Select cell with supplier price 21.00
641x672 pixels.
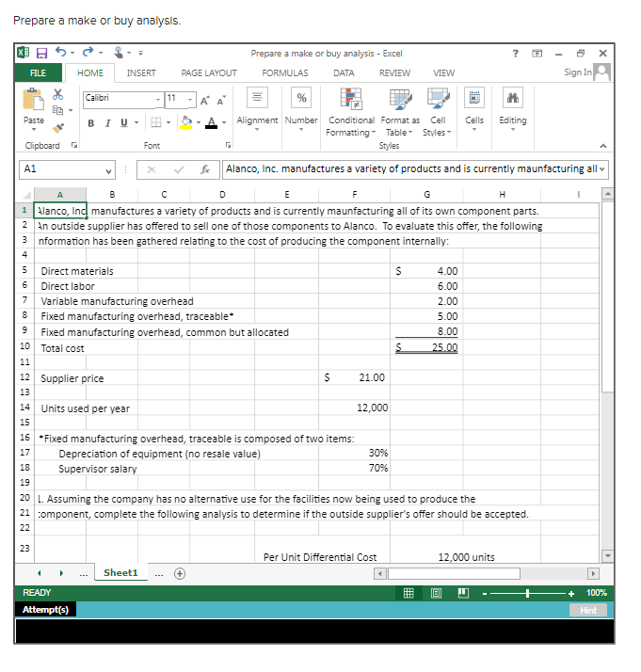coord(354,377)
